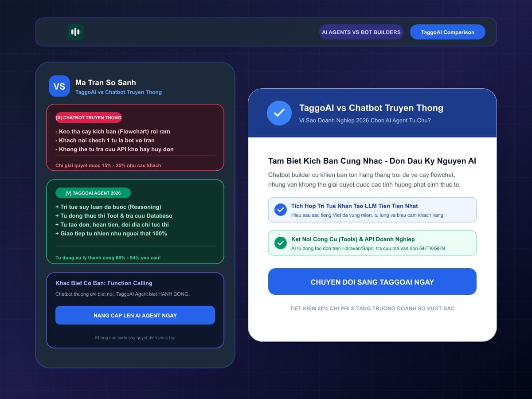Click footer TIET KIEM 80% CHI PHI
This screenshot has height=399, width=532.
(x=372, y=309)
